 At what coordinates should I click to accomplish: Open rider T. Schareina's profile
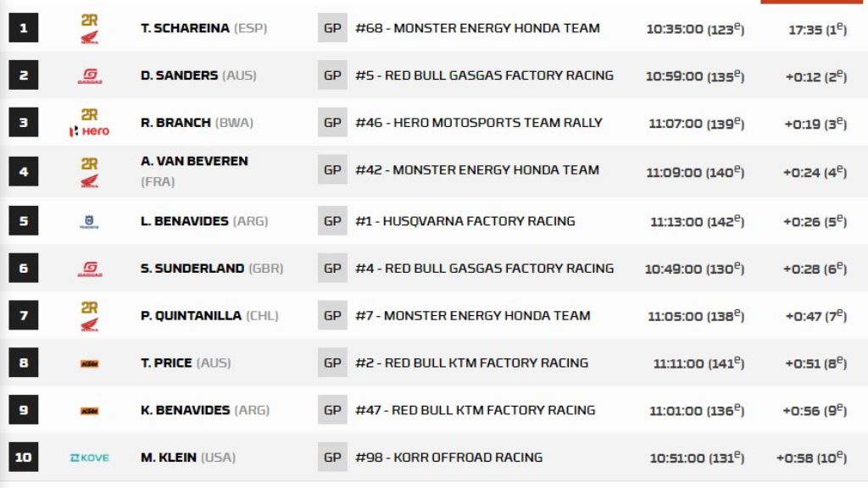[x=184, y=28]
